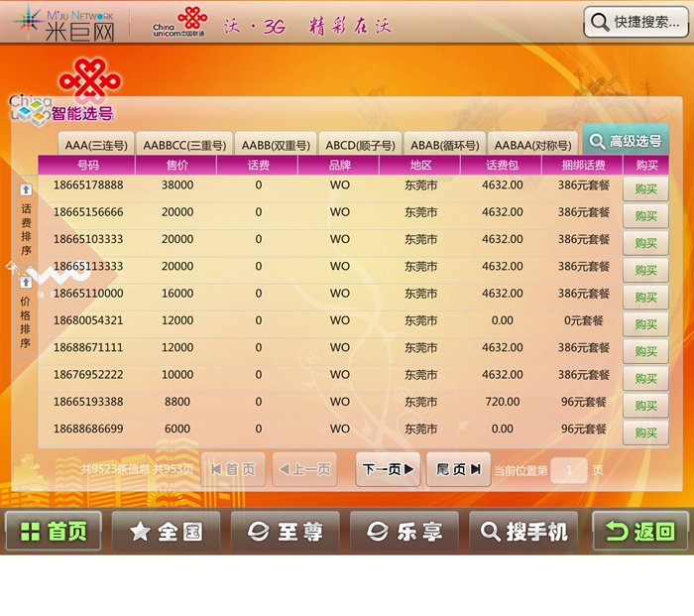Image resolution: width=694 pixels, height=616 pixels.
Task: Click the 售价 column header
Action: pos(176,166)
